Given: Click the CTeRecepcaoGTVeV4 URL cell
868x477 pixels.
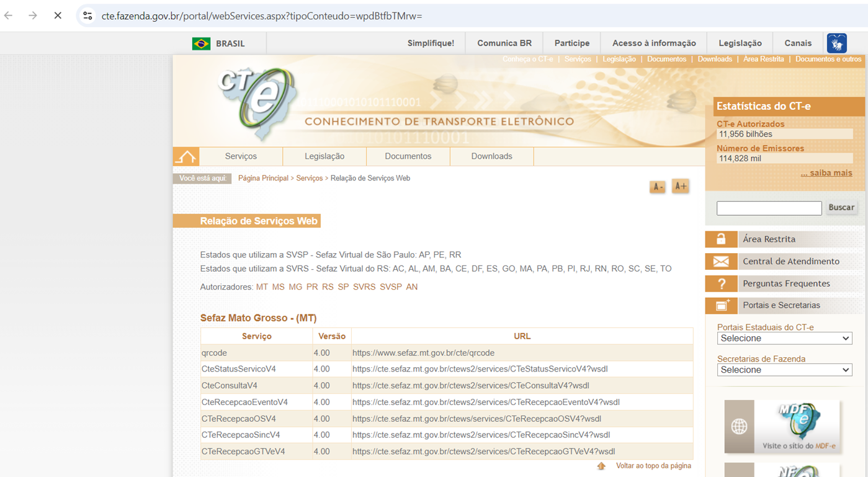Looking at the screenshot, I should [x=522, y=452].
